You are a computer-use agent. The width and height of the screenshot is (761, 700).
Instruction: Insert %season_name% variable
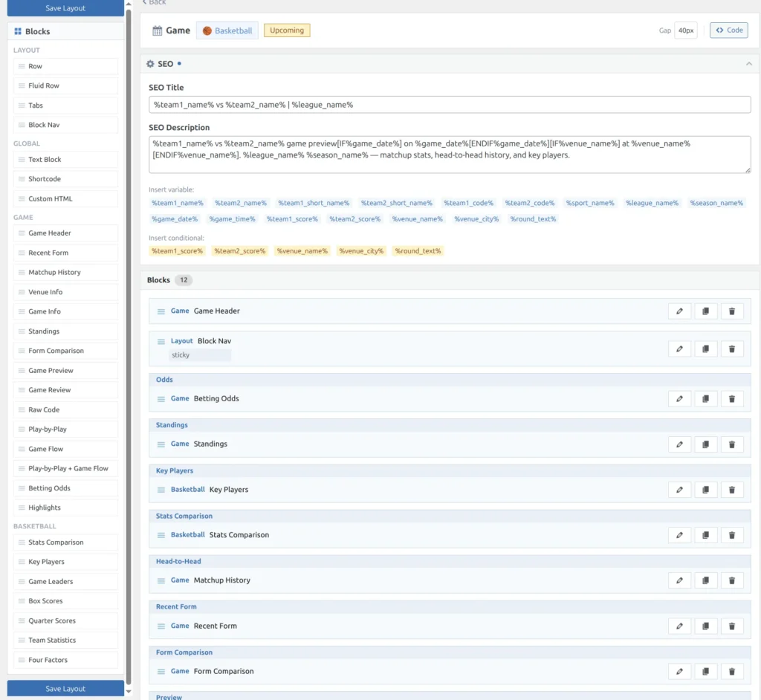(716, 203)
